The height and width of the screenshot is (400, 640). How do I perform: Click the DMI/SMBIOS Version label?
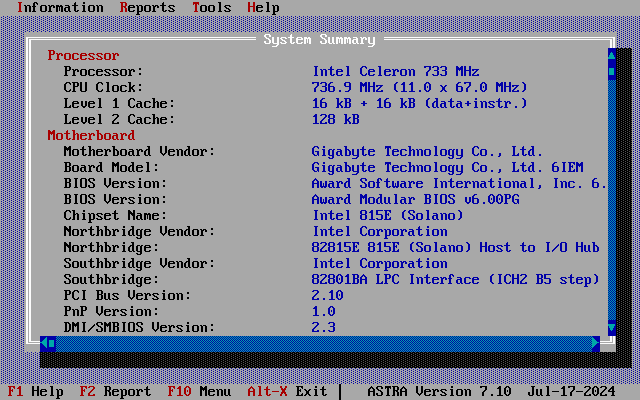point(139,327)
